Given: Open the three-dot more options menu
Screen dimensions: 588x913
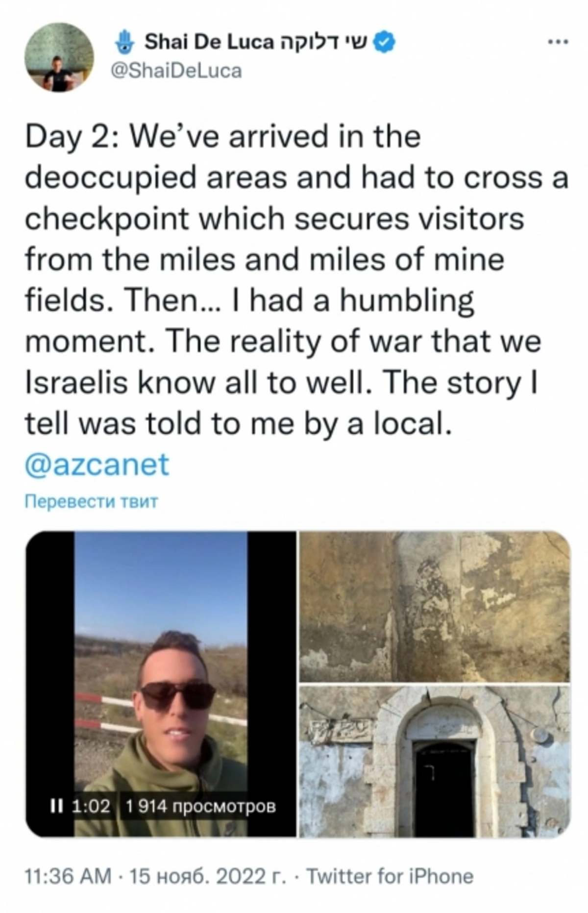Looking at the screenshot, I should [558, 42].
